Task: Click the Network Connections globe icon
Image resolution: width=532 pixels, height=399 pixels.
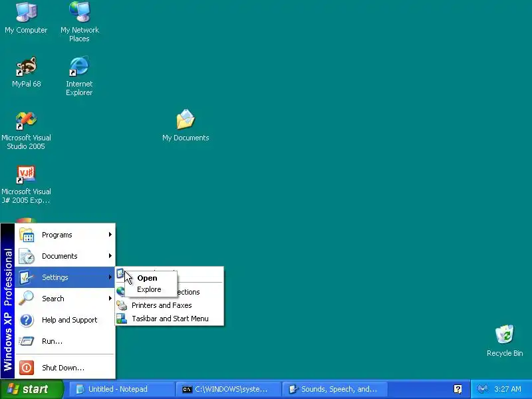Action: tap(120, 291)
